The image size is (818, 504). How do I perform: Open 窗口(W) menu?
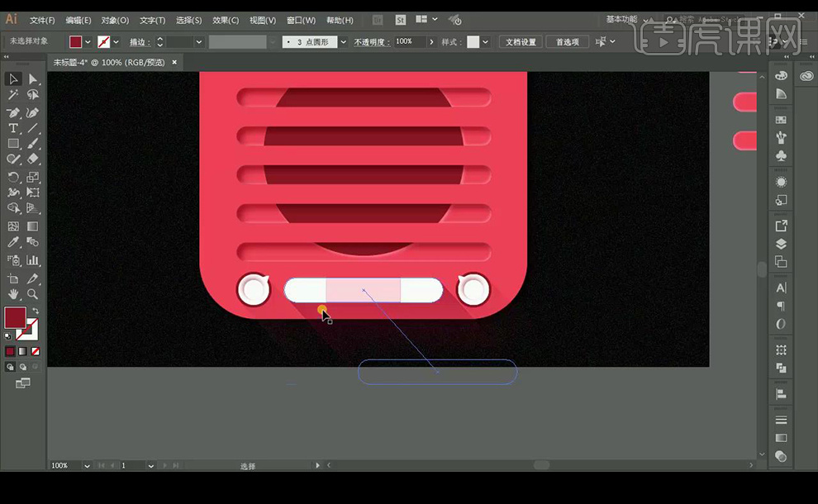(301, 21)
